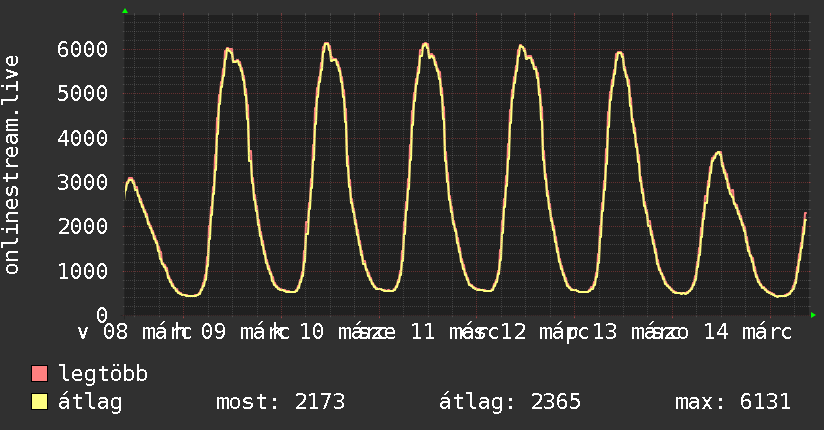Click the 2000 y-axis label

tap(83, 227)
